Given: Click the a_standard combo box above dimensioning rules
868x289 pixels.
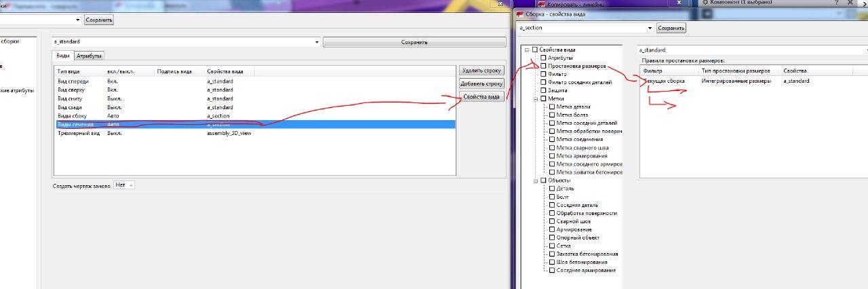Looking at the screenshot, I should click(752, 50).
